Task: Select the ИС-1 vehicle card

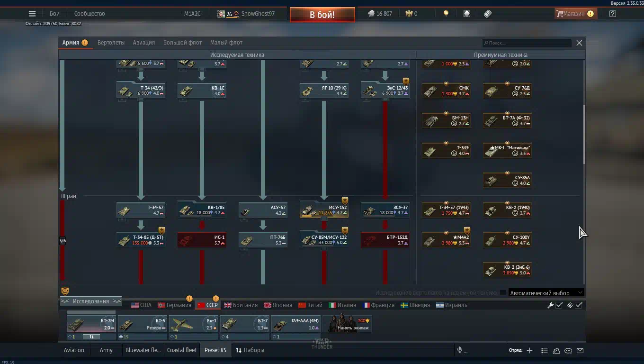Action: coord(202,240)
